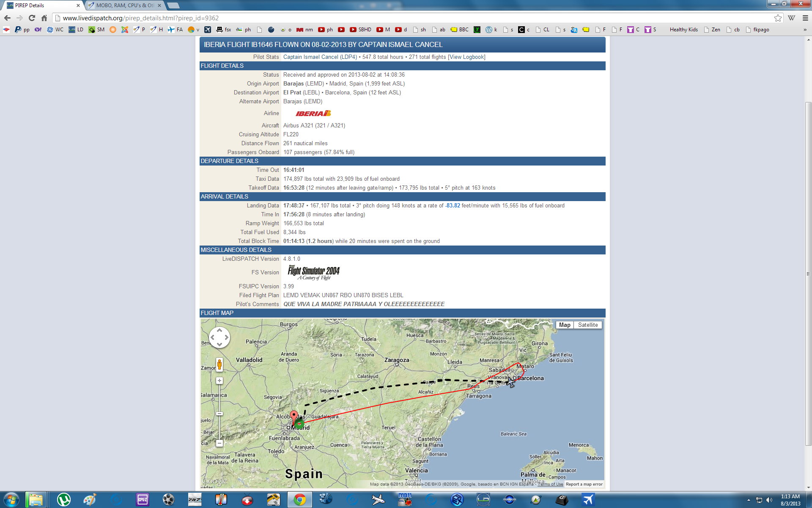
Task: Switch to the PIREP Details tab
Action: (x=42, y=6)
